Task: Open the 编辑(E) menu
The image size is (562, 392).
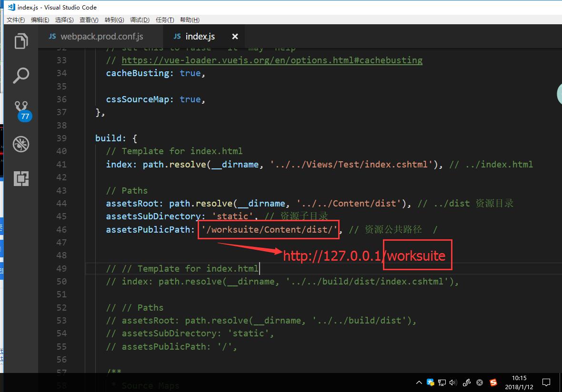Action: [40, 20]
